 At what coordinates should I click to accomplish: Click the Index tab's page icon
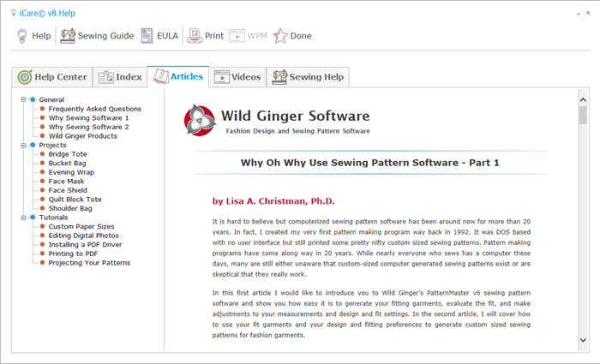106,77
